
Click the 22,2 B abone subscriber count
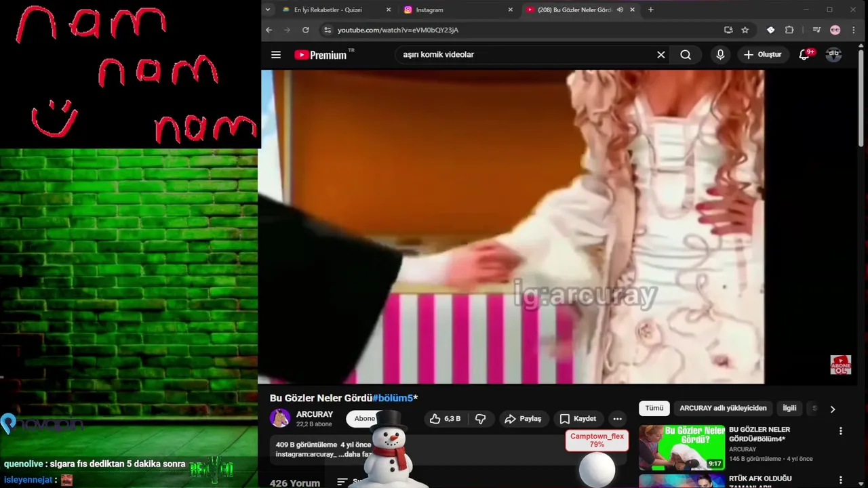click(314, 424)
